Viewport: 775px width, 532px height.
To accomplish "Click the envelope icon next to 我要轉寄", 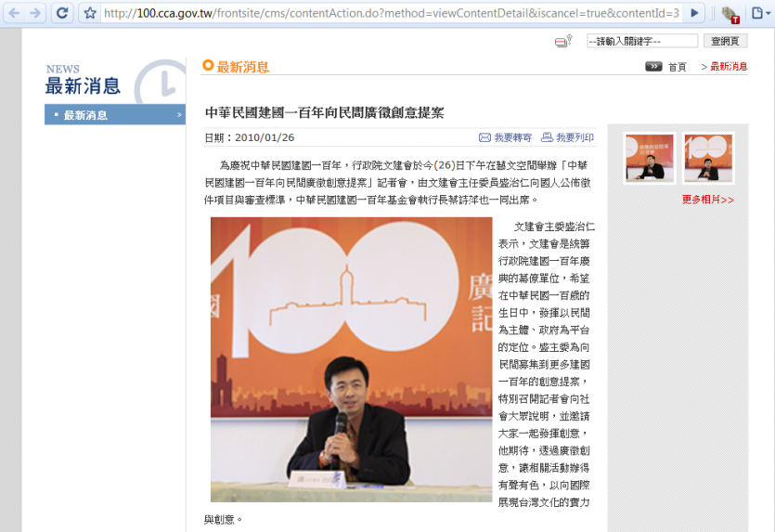I will [484, 137].
